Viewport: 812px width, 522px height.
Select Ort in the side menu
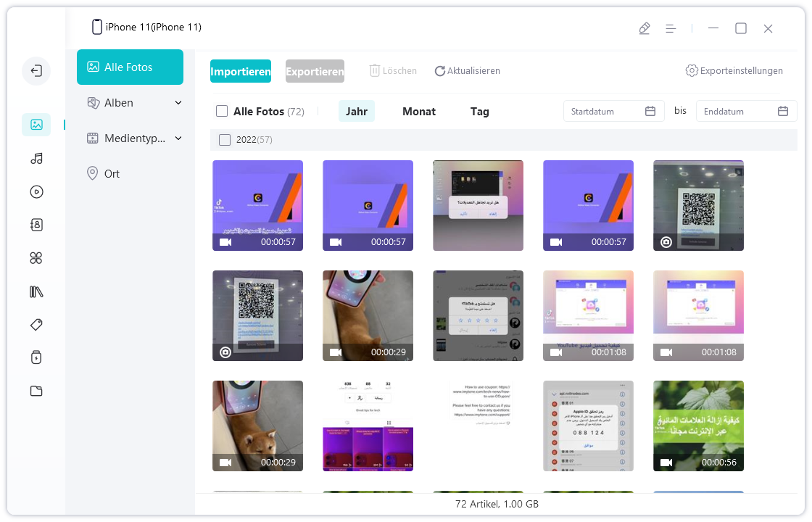click(112, 174)
